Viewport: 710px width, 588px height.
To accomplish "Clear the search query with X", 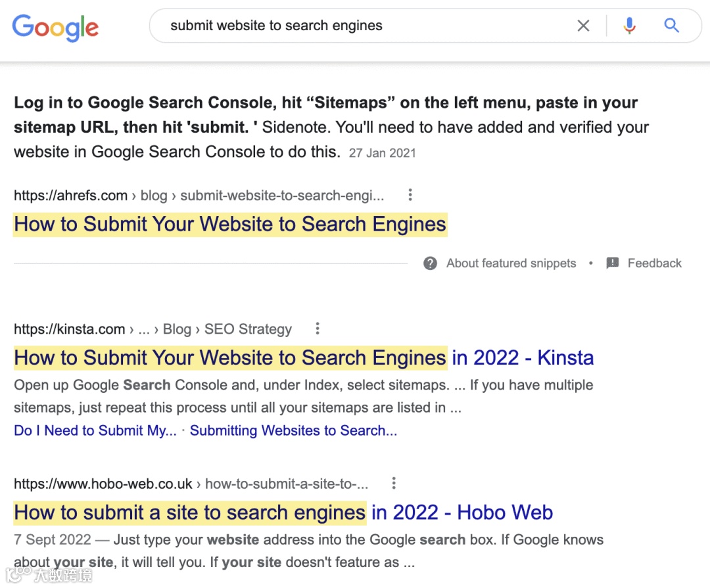I will tap(583, 26).
